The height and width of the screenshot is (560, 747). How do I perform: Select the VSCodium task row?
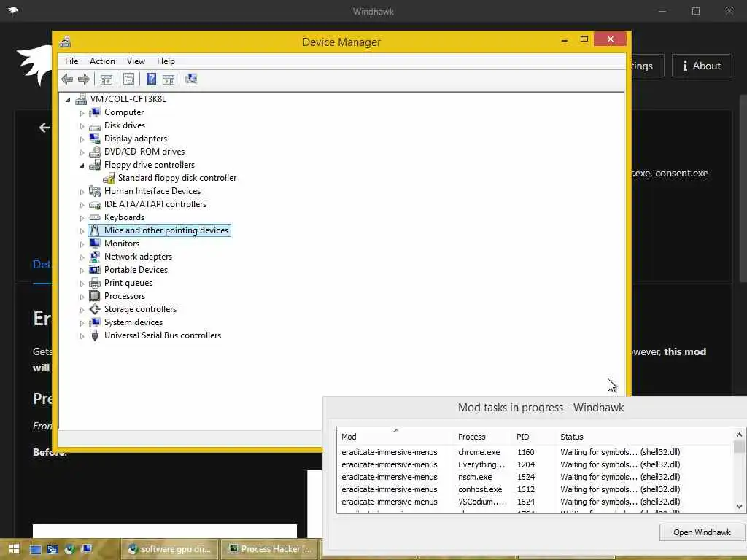[x=535, y=502]
